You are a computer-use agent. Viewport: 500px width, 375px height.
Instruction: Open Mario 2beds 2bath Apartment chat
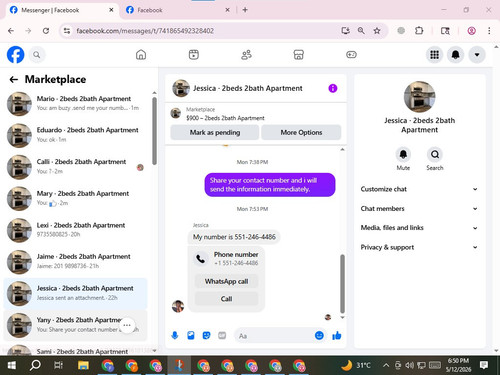pyautogui.click(x=75, y=103)
